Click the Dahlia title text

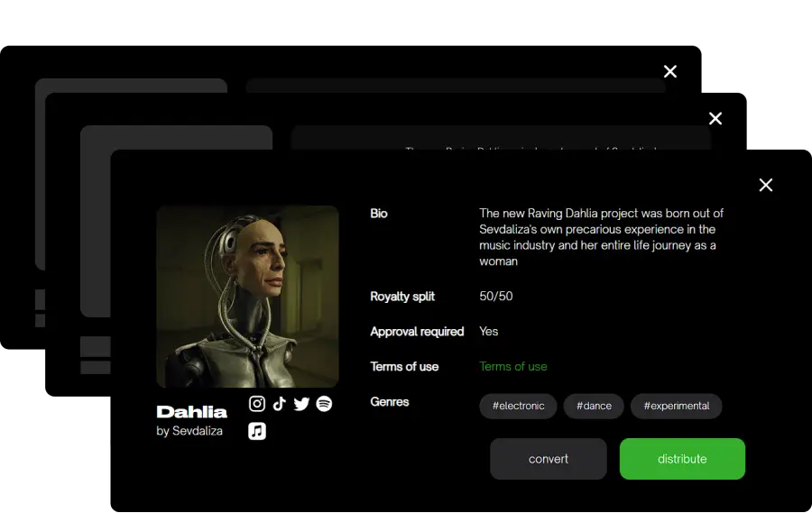pos(191,412)
